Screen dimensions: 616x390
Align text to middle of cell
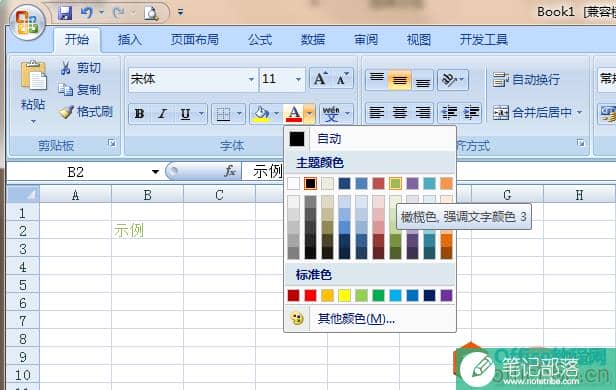pos(399,80)
